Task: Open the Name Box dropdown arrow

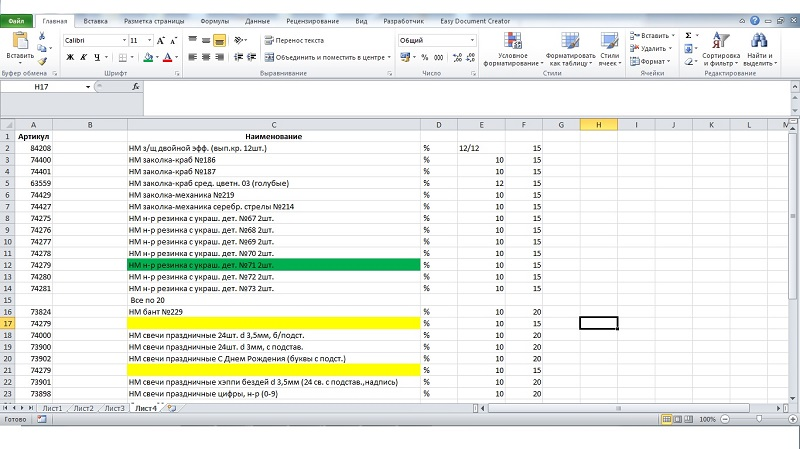Action: (x=89, y=87)
